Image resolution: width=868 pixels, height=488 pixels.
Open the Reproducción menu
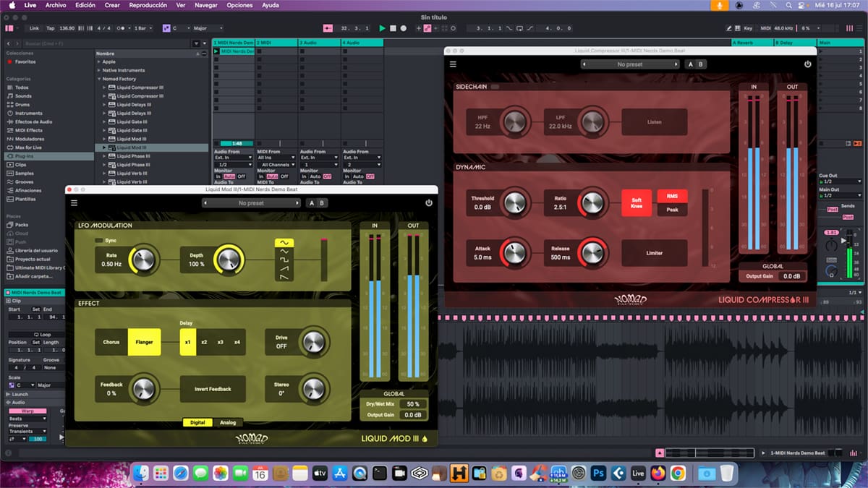click(148, 5)
